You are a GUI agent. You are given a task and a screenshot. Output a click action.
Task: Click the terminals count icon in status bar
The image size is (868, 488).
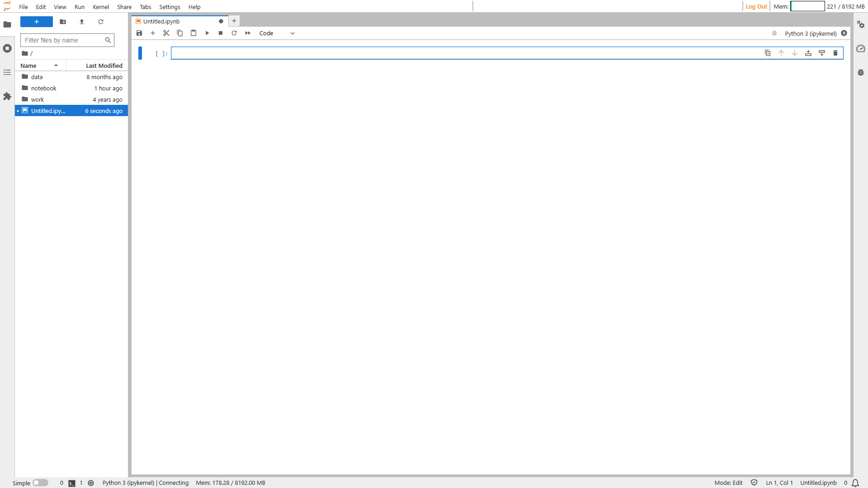tap(72, 483)
